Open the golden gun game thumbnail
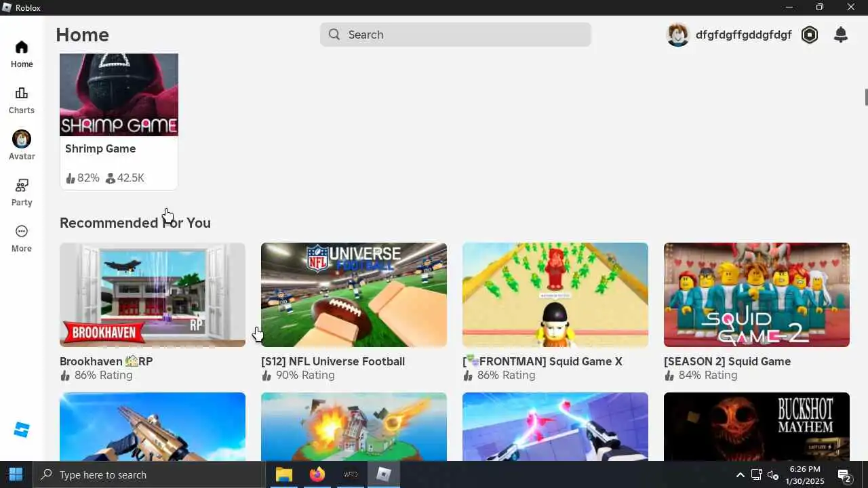This screenshot has width=868, height=488. coord(153,426)
